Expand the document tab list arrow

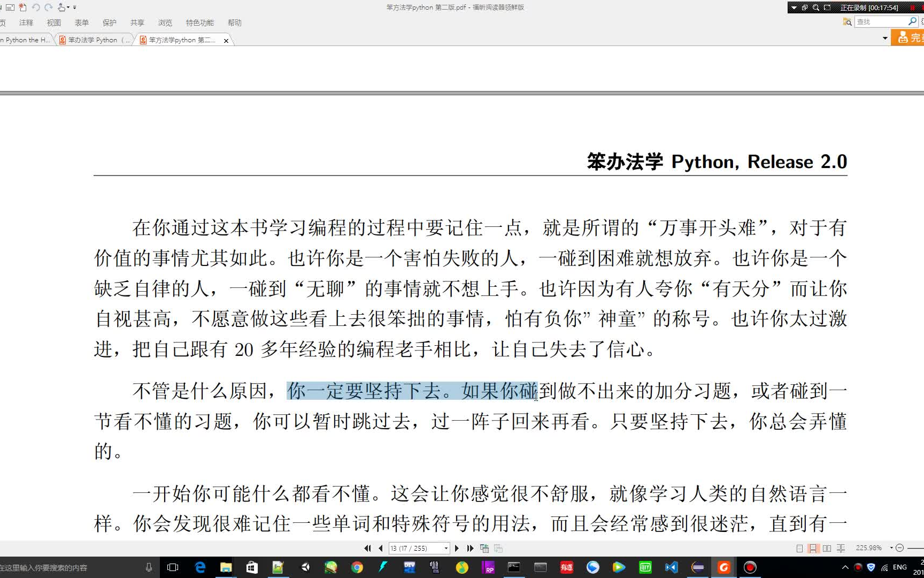tap(885, 38)
